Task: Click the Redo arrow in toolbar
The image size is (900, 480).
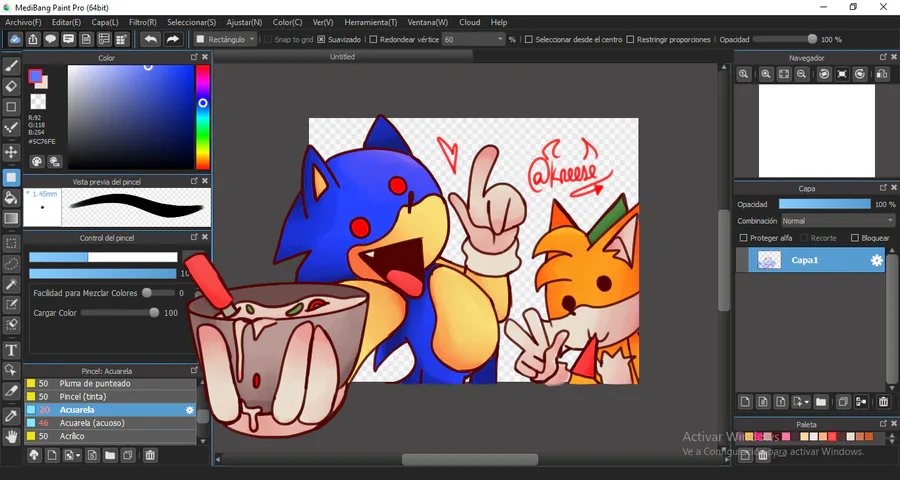Action: (172, 39)
